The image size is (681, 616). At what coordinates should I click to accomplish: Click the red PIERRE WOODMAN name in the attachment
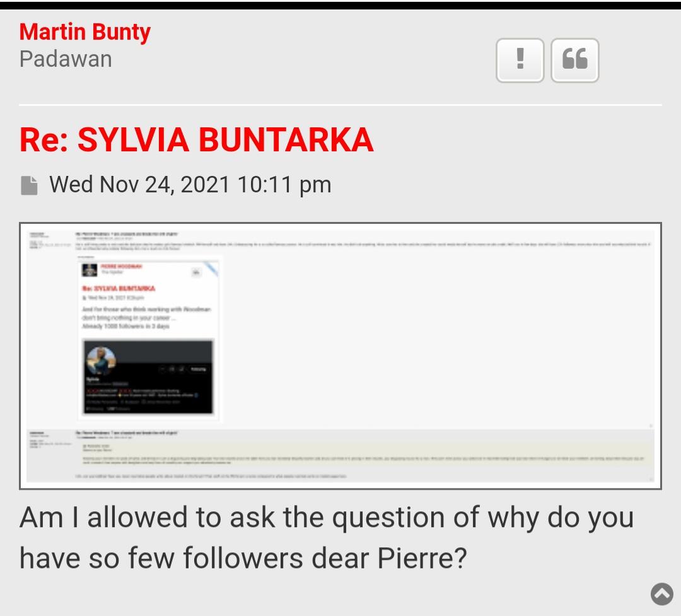122,267
